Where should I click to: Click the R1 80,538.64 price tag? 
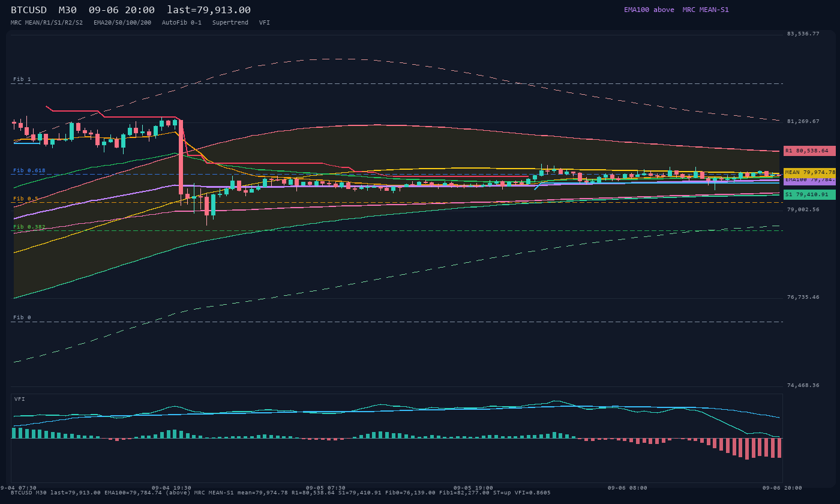click(809, 151)
